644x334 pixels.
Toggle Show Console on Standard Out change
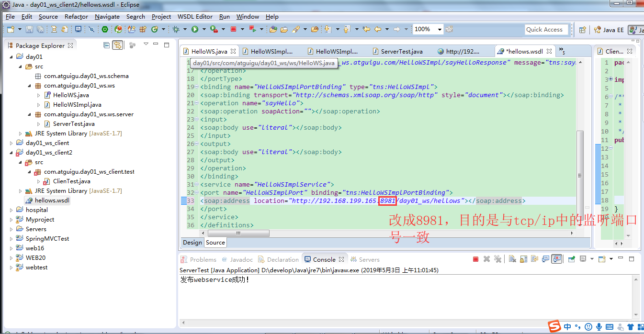pyautogui.click(x=545, y=259)
